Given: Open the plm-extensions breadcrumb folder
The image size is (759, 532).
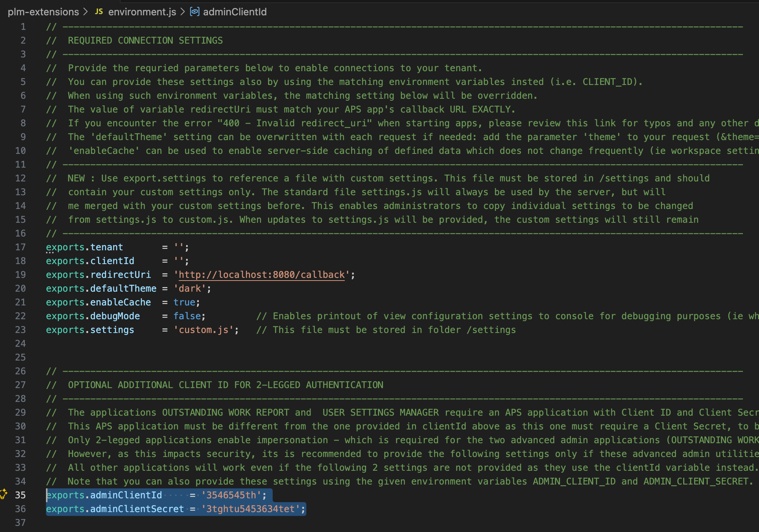Looking at the screenshot, I should [x=43, y=12].
